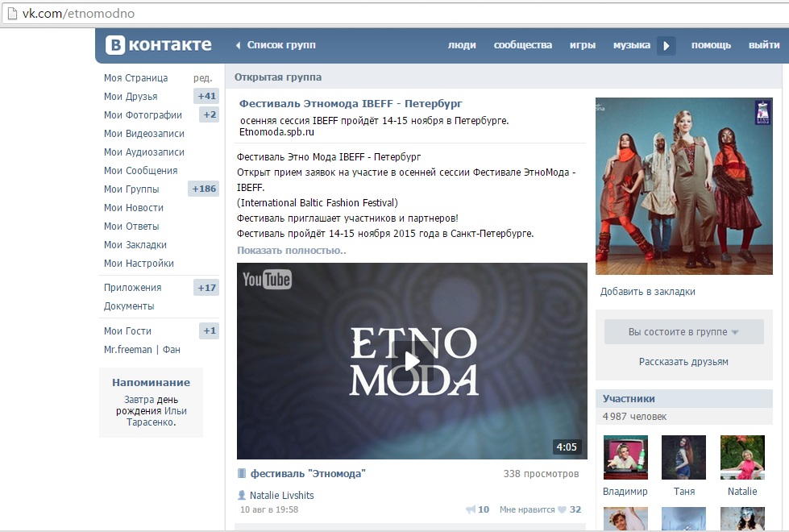Image resolution: width=789 pixels, height=532 pixels.
Task: Open Мои Новости in sidebar
Action: click(x=133, y=208)
